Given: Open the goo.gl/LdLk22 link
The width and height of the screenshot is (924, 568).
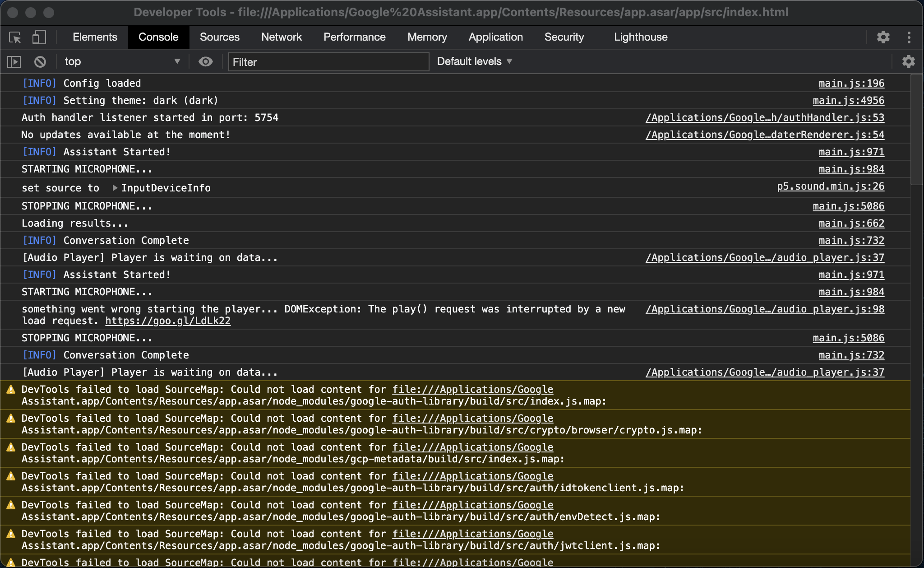Looking at the screenshot, I should (x=167, y=321).
